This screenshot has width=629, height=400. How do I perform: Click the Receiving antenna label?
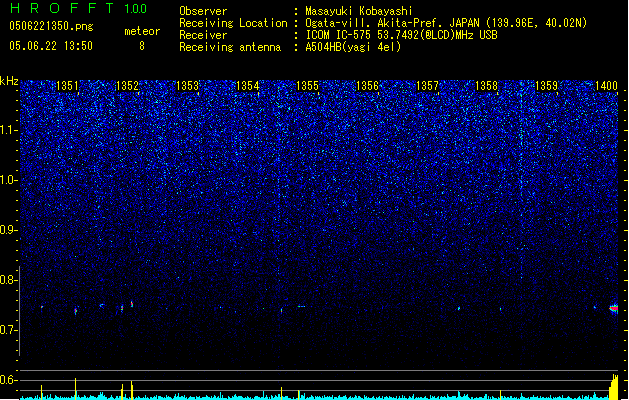[230, 47]
